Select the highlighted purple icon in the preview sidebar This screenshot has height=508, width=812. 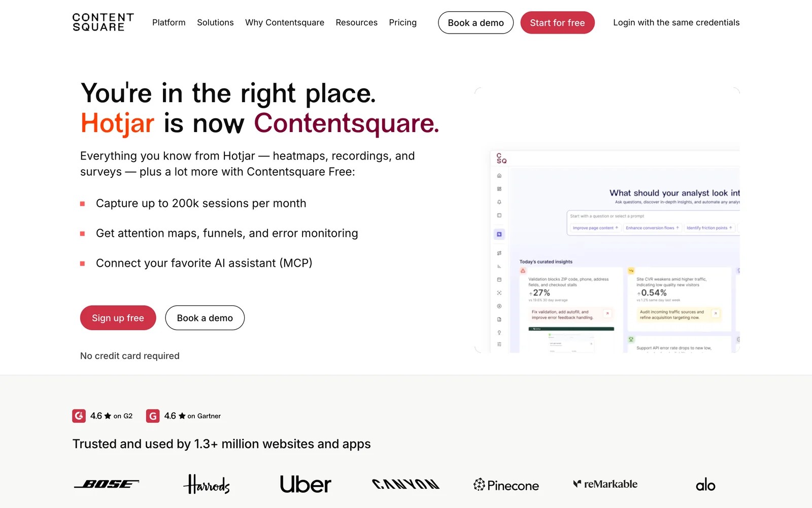(x=499, y=234)
